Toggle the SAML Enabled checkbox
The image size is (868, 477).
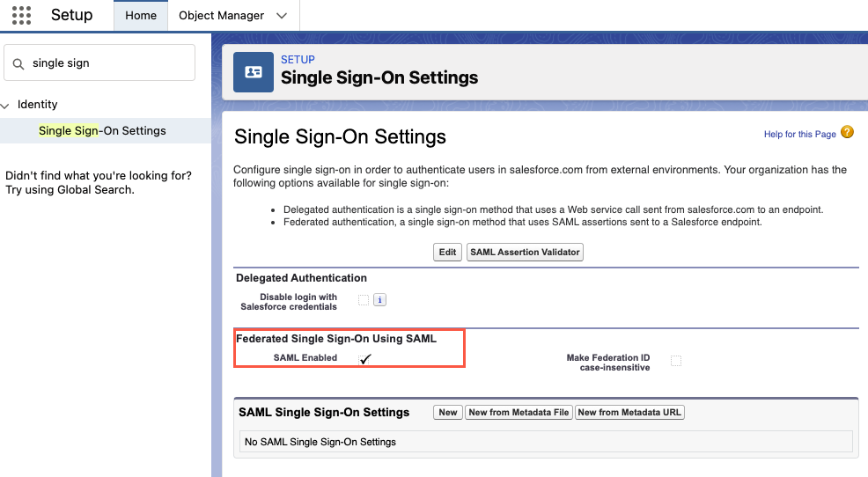point(364,359)
